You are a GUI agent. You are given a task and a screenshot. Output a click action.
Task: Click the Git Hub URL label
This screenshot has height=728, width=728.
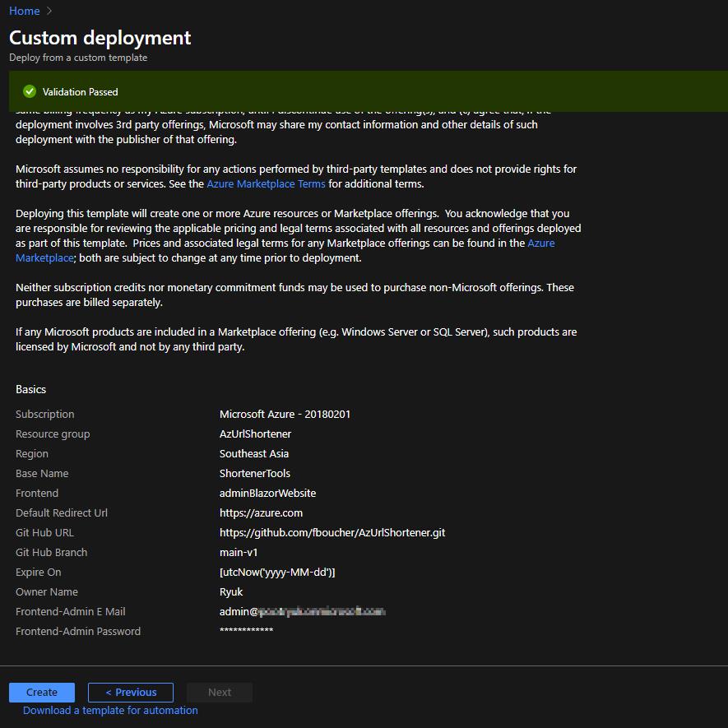pos(44,532)
